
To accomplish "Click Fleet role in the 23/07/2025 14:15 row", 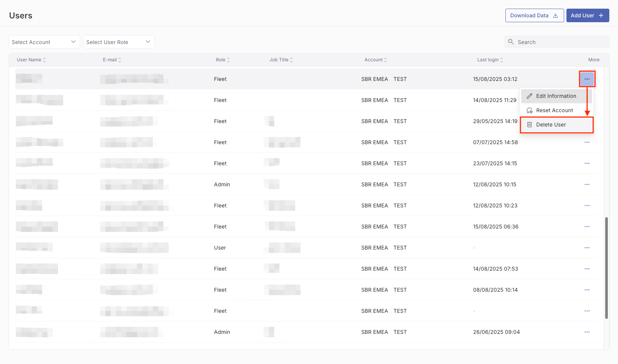I will pos(220,163).
